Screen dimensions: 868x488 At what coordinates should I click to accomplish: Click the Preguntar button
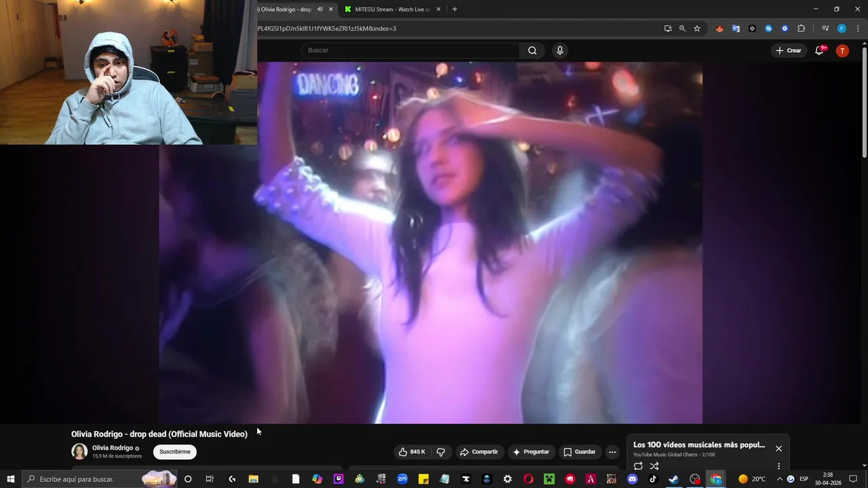click(x=531, y=452)
